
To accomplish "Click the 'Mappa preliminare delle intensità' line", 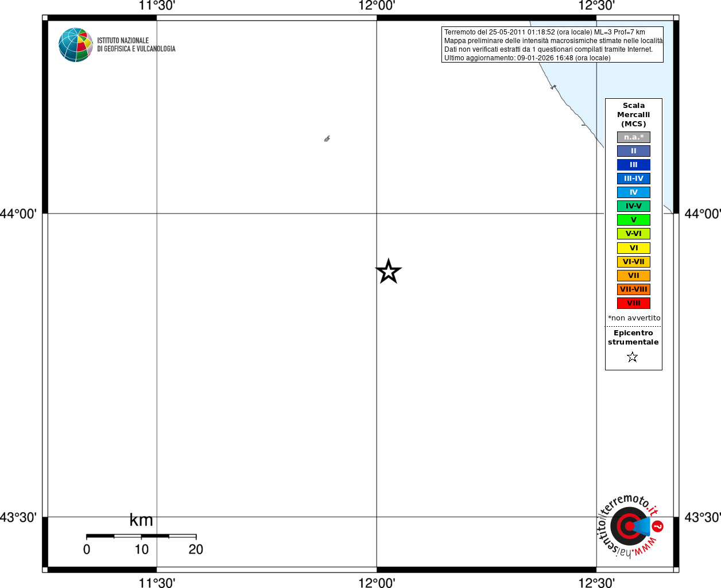I will pyautogui.click(x=553, y=41).
